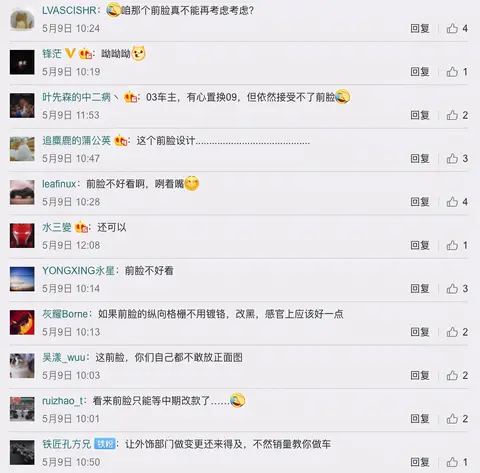Open leafinux username link
480x473 pixels.
(59, 184)
